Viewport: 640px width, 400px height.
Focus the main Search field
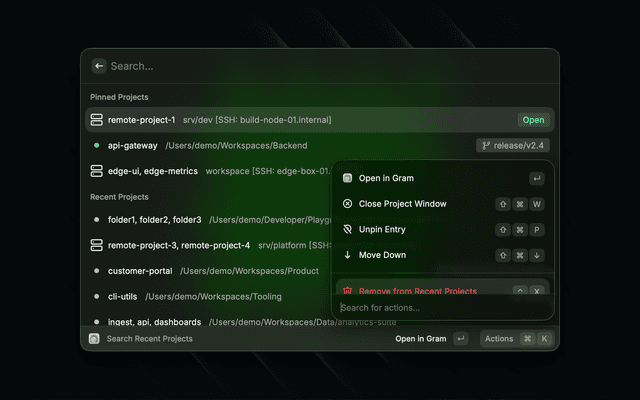[x=331, y=66]
